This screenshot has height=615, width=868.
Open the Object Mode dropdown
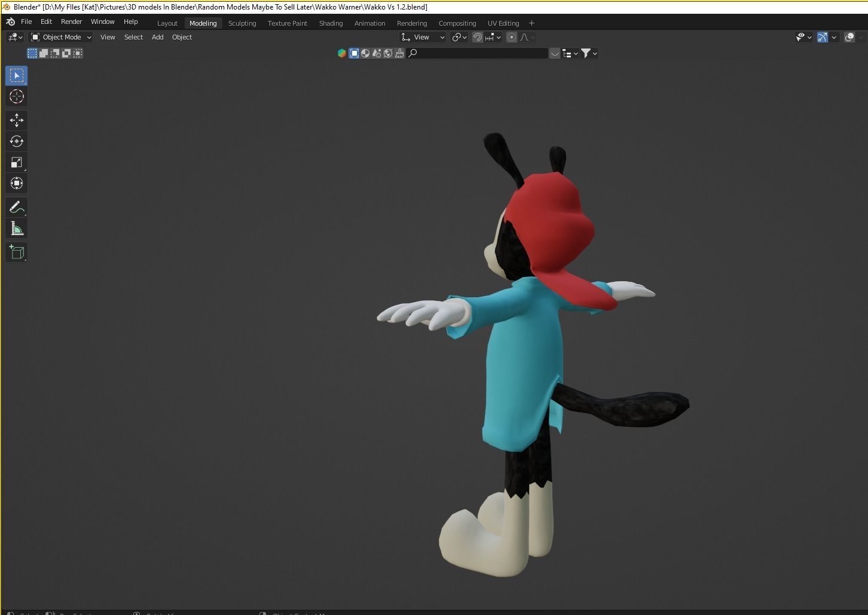pos(61,37)
